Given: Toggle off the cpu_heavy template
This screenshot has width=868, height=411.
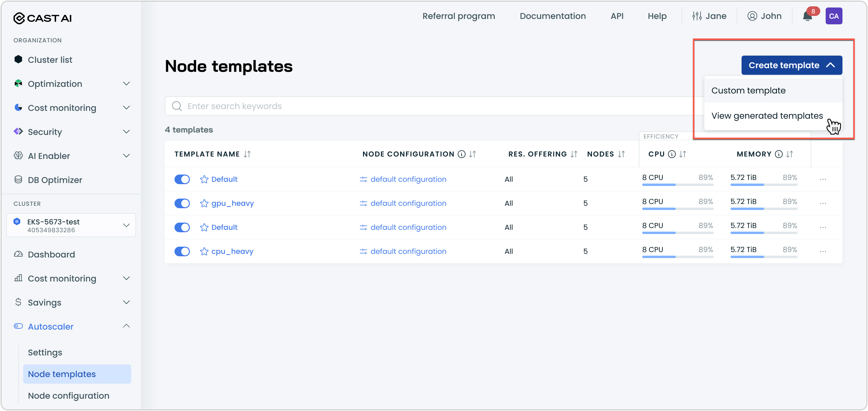Looking at the screenshot, I should [x=182, y=251].
